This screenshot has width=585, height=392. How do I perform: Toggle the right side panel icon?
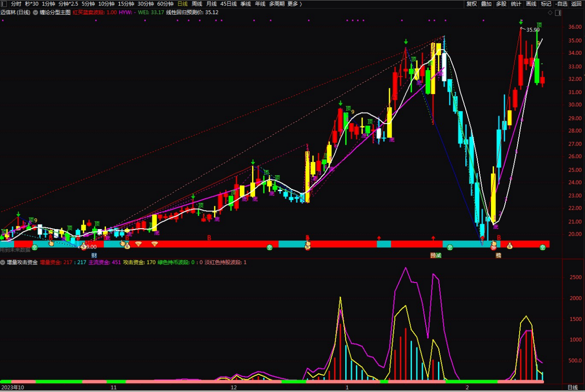[x=558, y=12]
